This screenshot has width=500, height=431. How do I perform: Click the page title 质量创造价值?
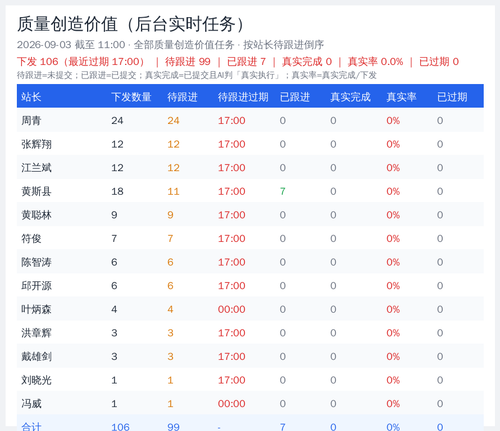click(67, 24)
